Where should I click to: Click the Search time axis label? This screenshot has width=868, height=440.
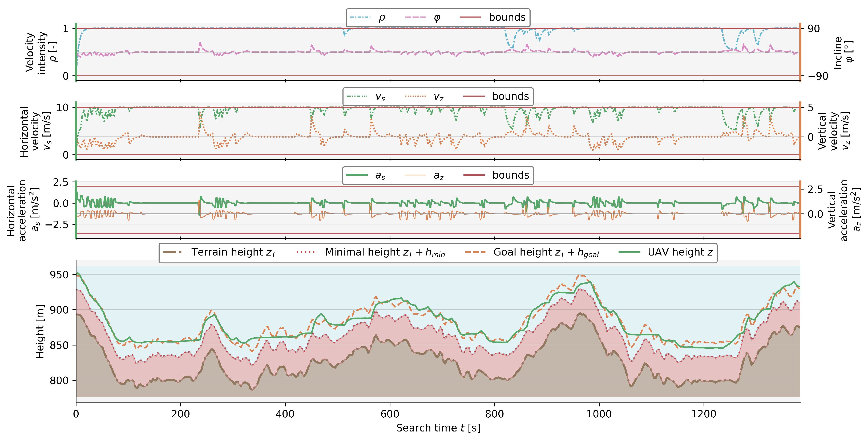[438, 428]
